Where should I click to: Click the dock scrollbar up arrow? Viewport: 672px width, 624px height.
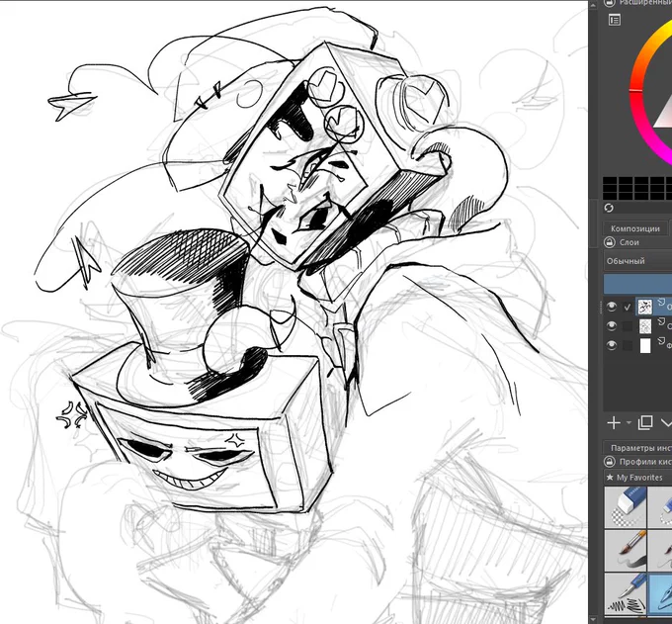594,4
